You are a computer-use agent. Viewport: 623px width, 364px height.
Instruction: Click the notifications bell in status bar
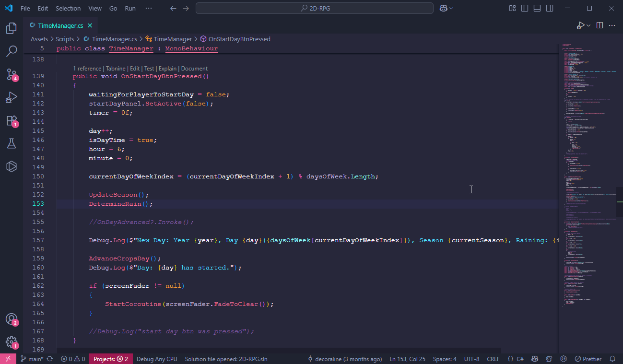[x=612, y=359]
